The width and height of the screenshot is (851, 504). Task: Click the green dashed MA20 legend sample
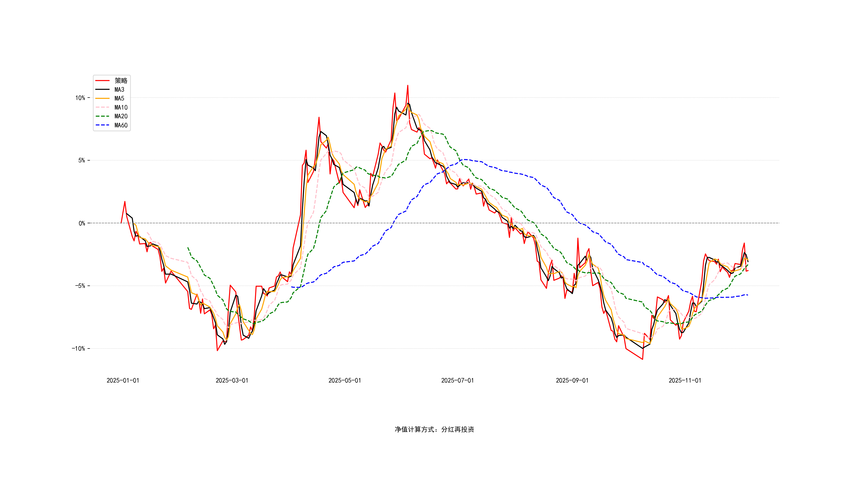coord(102,116)
